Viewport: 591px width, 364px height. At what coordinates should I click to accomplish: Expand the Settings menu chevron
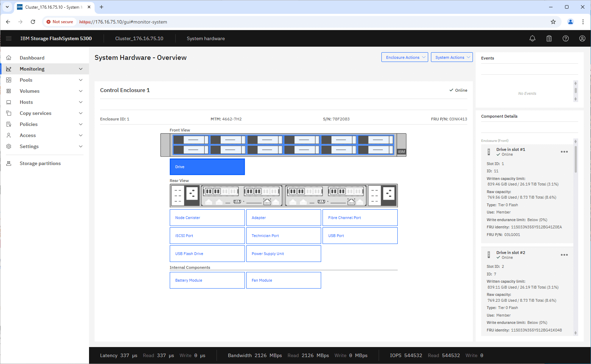coord(81,146)
